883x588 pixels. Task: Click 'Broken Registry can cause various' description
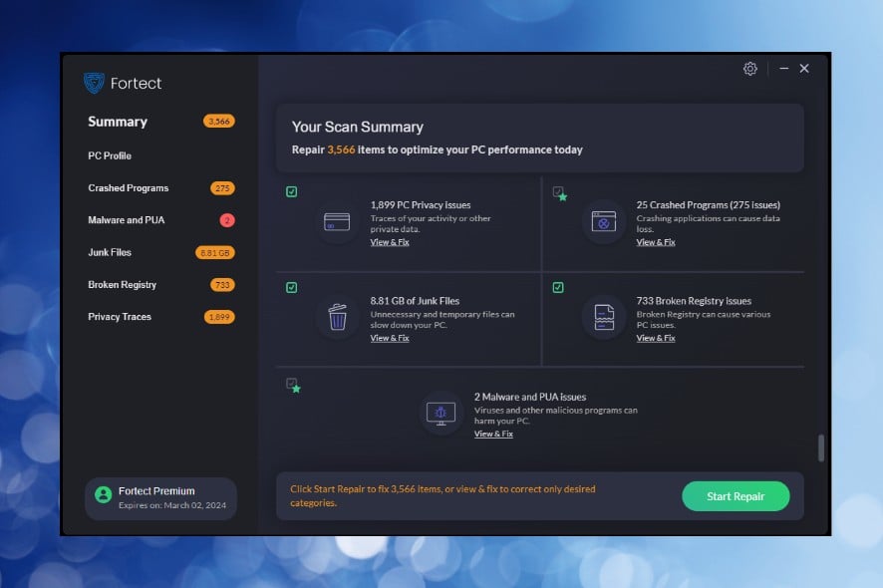coord(704,319)
